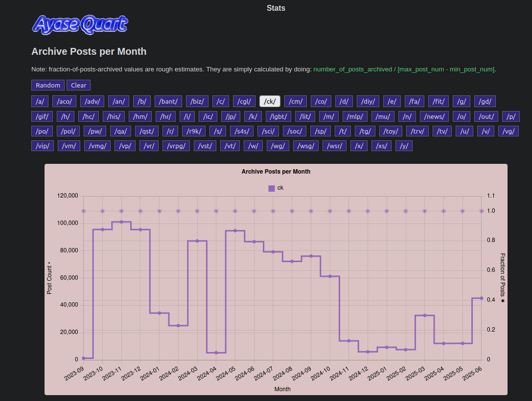The width and height of the screenshot is (532, 401).
Task: Clear all selected boards
Action: tap(78, 85)
